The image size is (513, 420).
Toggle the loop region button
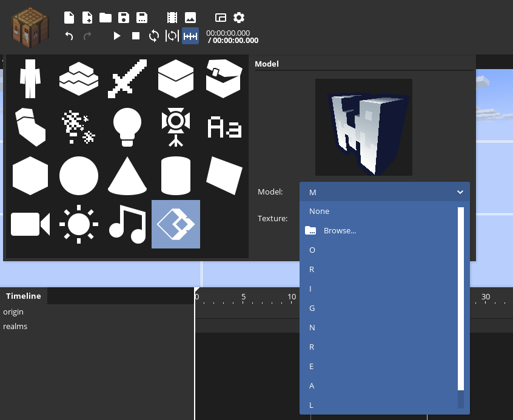(x=172, y=36)
